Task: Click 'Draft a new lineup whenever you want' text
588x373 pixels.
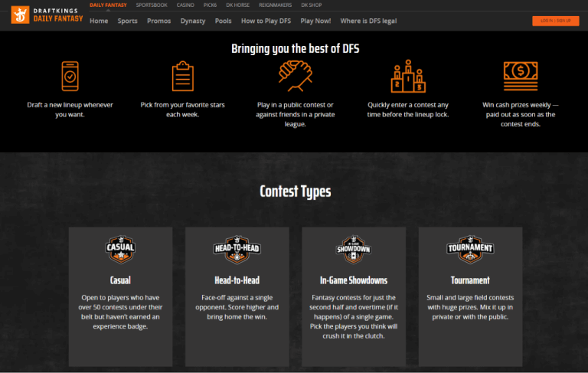Action: (70, 110)
